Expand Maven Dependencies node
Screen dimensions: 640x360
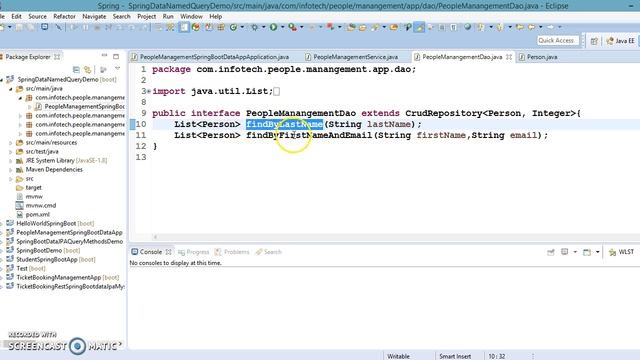click(x=11, y=170)
